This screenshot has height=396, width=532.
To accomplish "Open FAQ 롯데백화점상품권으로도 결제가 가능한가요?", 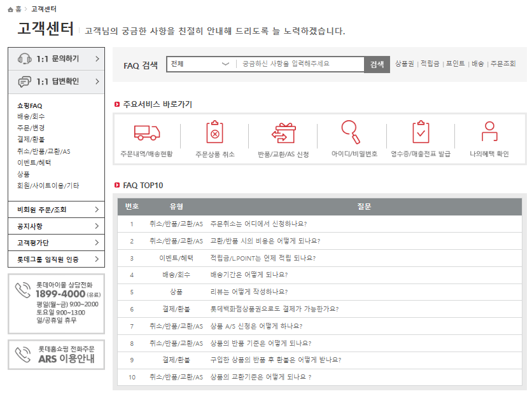I will point(274,309).
